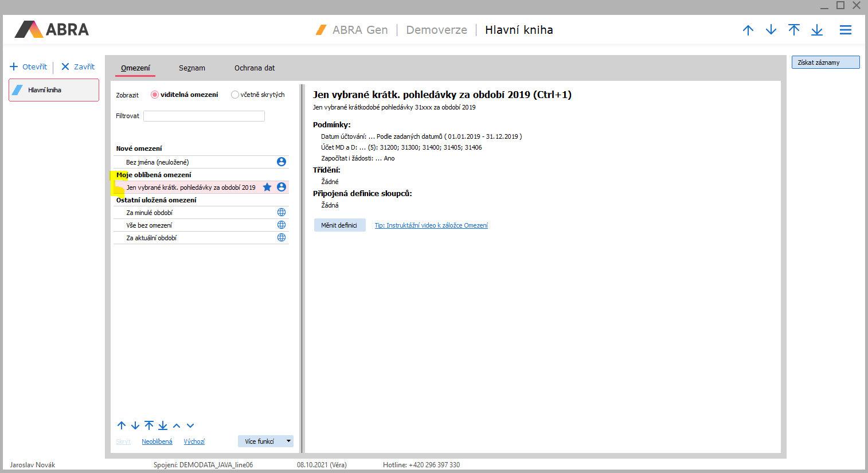Click the blue favorite star on selected restriction

click(267, 187)
